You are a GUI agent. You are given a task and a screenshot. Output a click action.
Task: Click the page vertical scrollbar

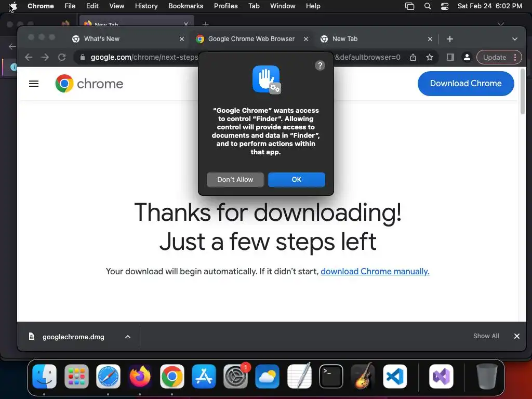[523, 91]
